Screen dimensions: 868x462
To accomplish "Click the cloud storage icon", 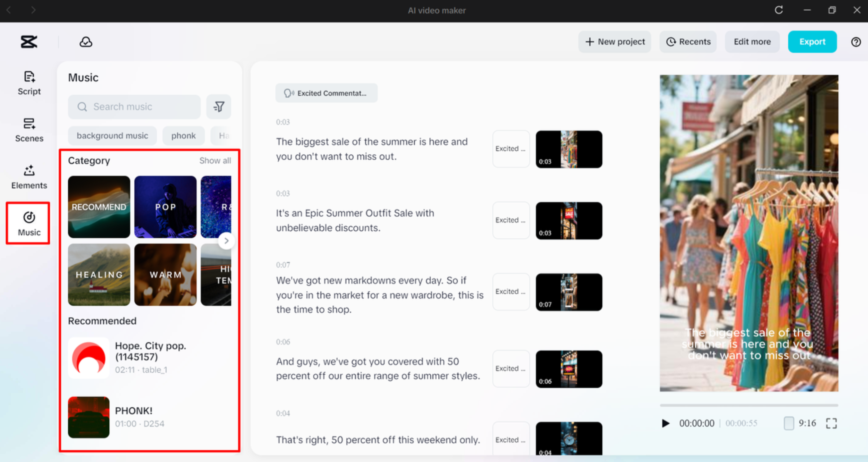I will coord(86,42).
